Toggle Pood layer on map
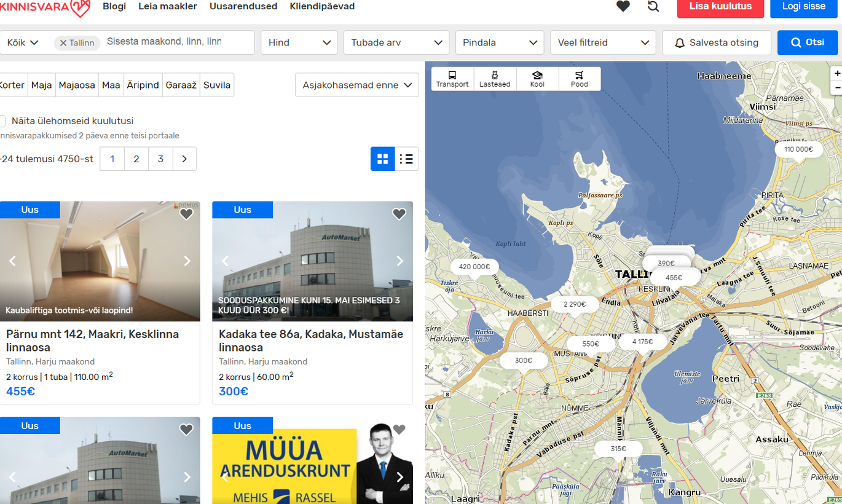842x504 pixels. coord(579,79)
